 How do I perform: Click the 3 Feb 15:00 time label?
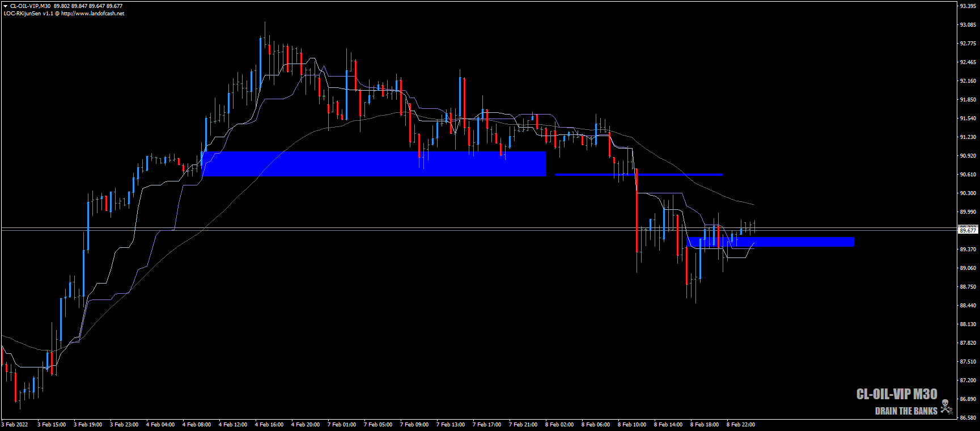coord(52,425)
